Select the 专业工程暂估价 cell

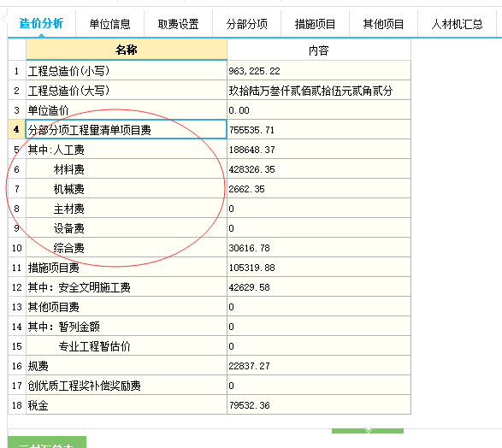(127, 346)
